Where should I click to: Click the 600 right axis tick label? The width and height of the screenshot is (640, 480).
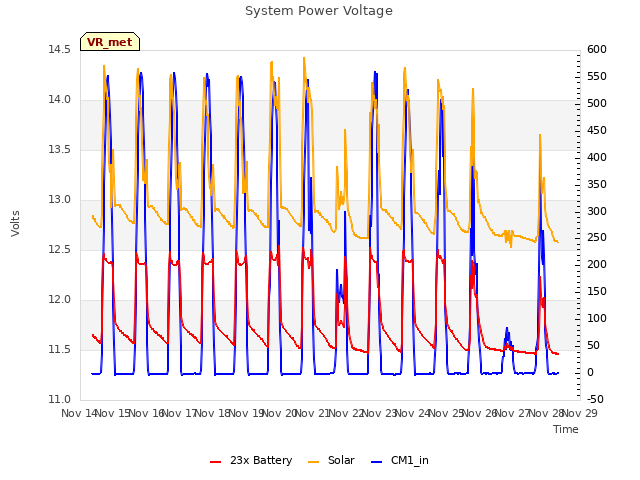pyautogui.click(x=597, y=49)
